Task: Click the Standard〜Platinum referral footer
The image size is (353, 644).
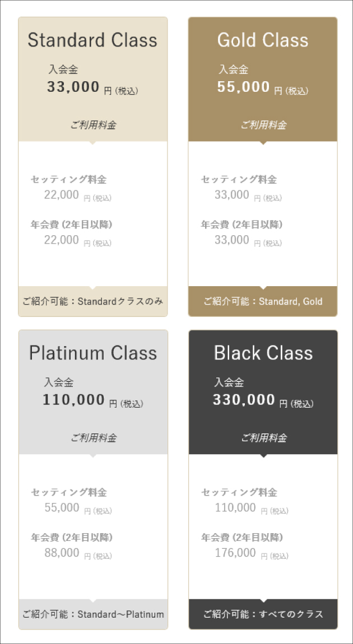Action: pyautogui.click(x=93, y=614)
